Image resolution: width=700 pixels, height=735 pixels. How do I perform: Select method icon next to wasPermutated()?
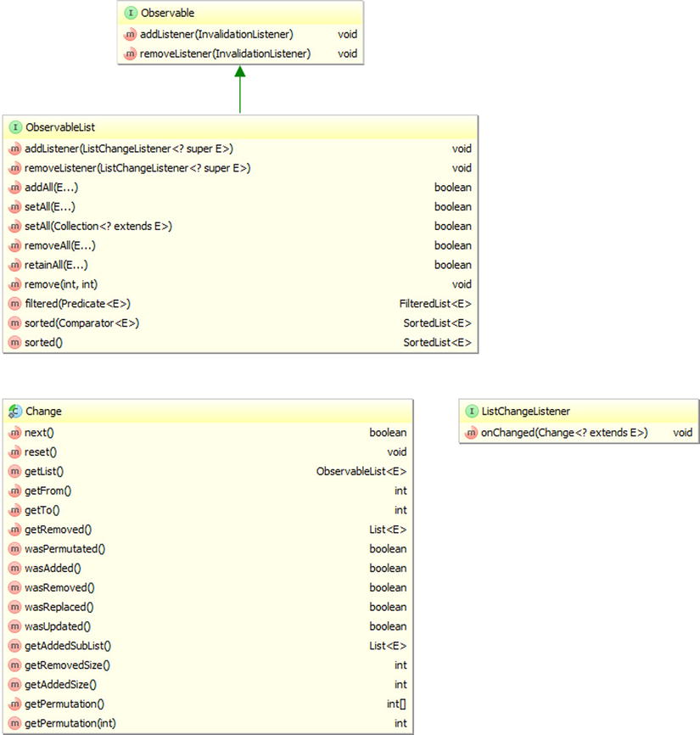click(x=15, y=549)
